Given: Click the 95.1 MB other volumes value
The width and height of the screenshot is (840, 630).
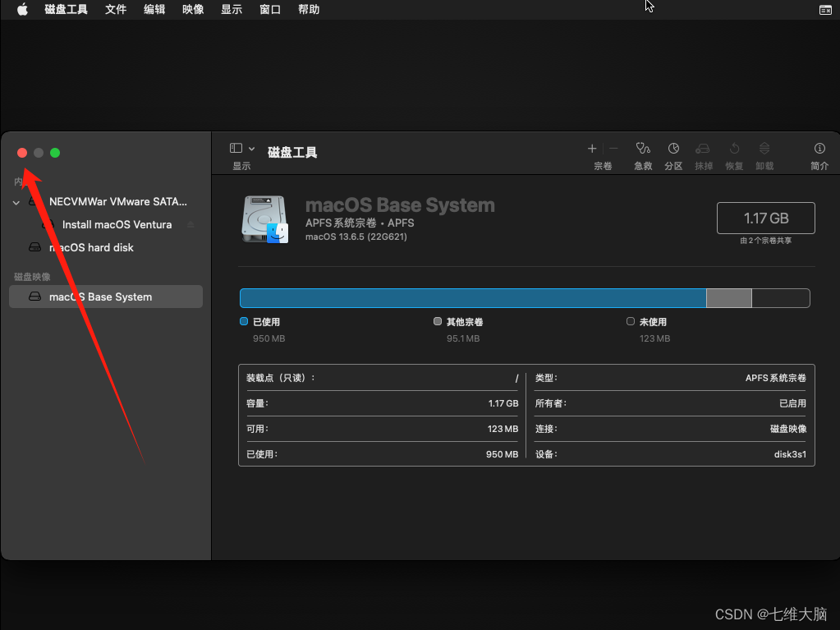Looking at the screenshot, I should coord(463,338).
